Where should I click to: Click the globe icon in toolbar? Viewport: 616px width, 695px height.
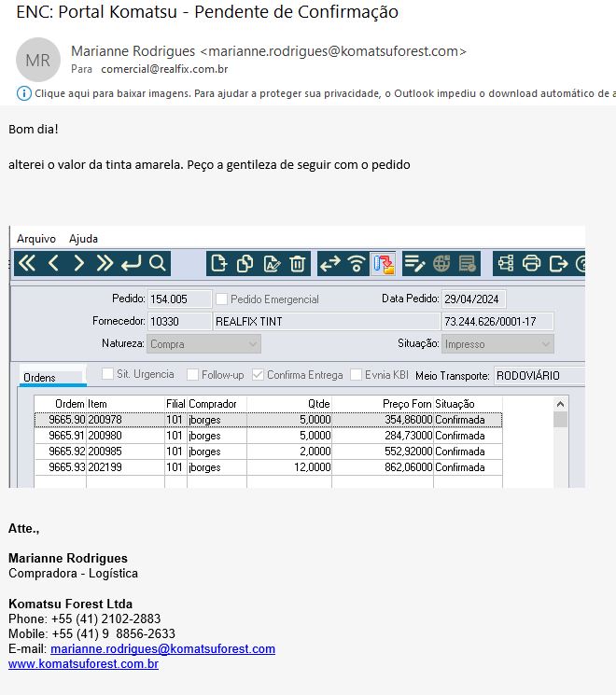(441, 263)
